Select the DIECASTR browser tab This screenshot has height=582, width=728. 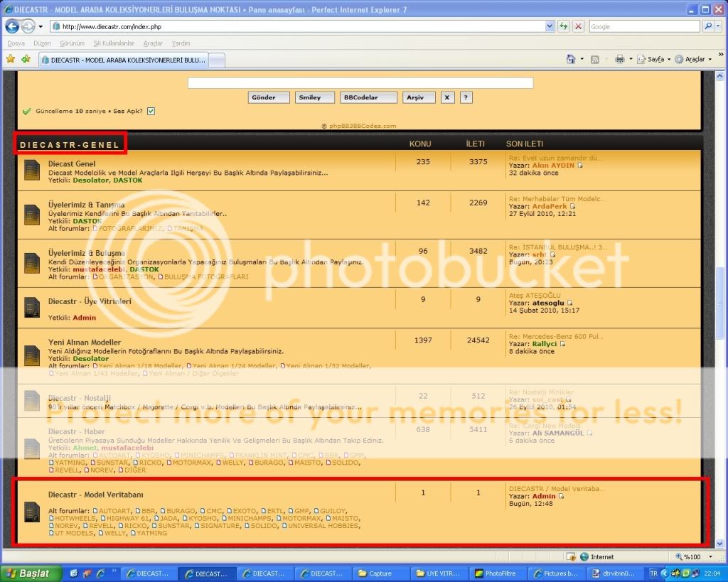[123, 60]
